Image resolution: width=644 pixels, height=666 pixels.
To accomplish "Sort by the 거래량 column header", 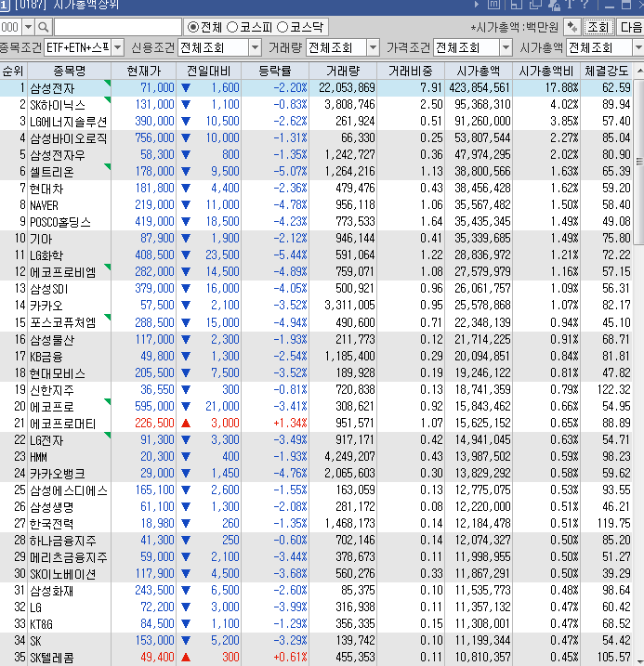I will click(343, 71).
